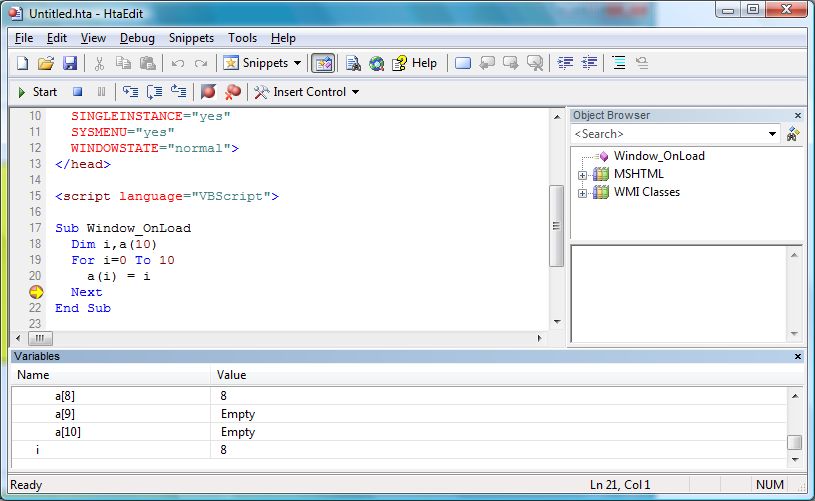
Task: Step over the current statement icon
Action: tap(154, 92)
